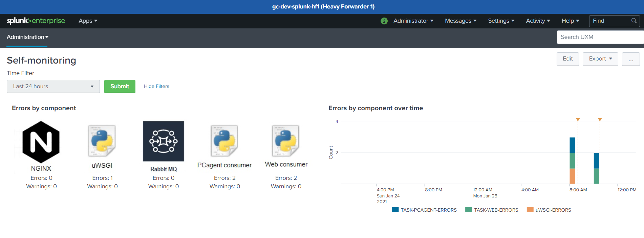This screenshot has height=238, width=644.
Task: Toggle TASK-PCAGENT-ERRORS legend series
Action: click(424, 210)
